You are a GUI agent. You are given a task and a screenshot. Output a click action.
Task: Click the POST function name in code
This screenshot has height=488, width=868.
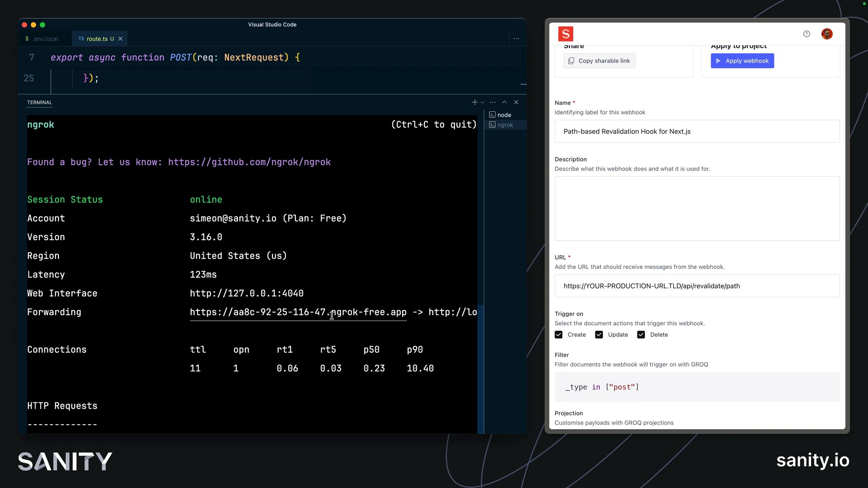click(x=181, y=58)
